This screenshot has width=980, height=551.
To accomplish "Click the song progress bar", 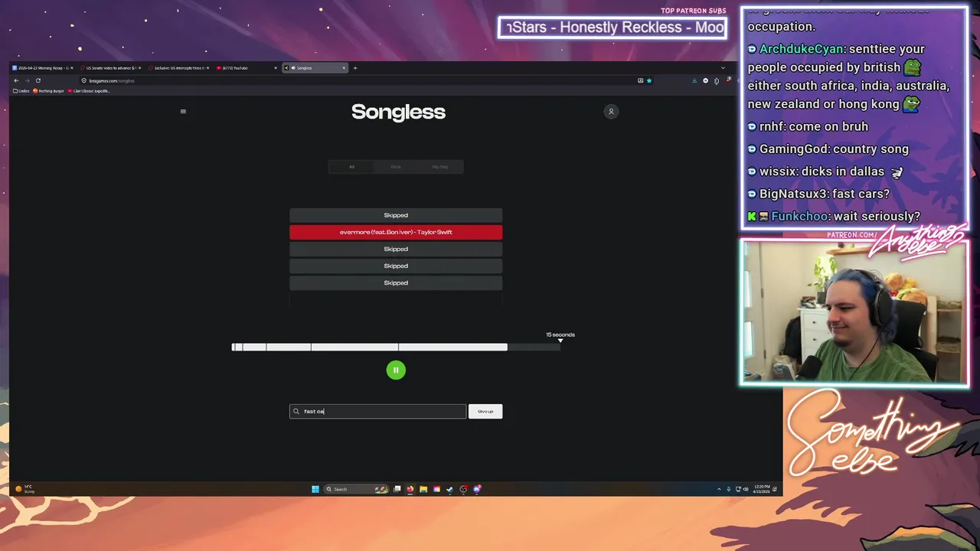I will tap(396, 347).
